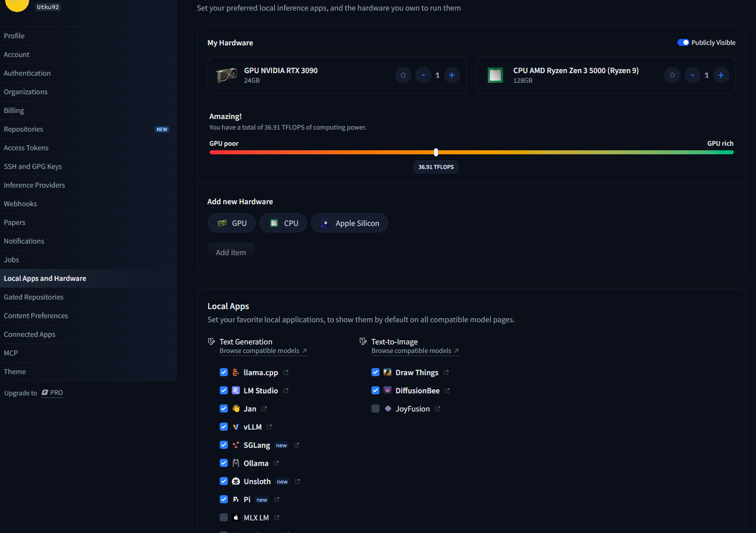The image size is (756, 533).
Task: Open the Profile settings page
Action: (x=88, y=36)
